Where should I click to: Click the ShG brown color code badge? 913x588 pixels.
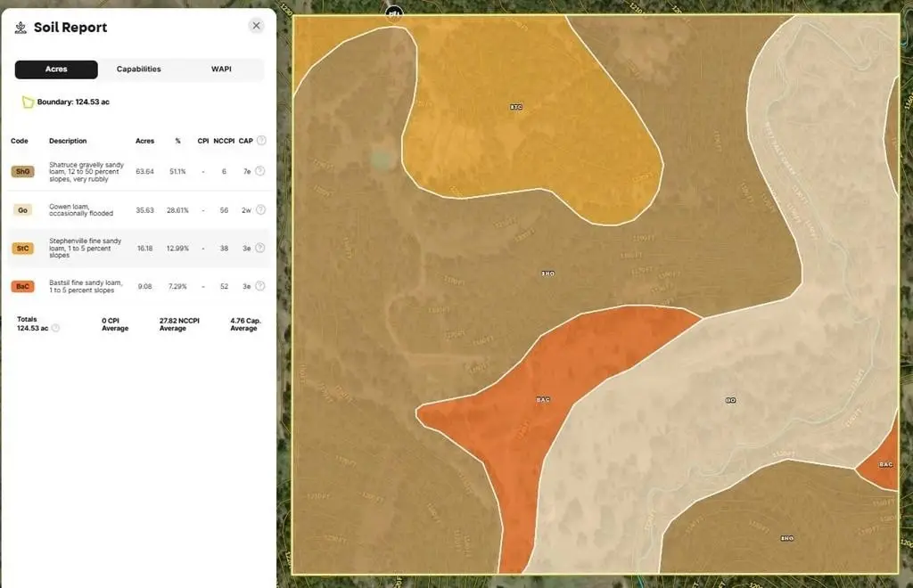(x=23, y=171)
